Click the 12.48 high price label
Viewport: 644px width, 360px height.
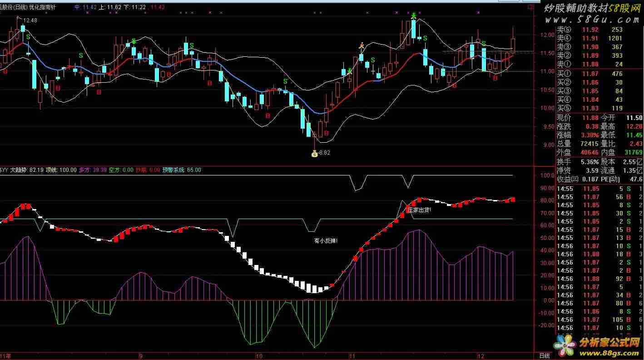30,20
